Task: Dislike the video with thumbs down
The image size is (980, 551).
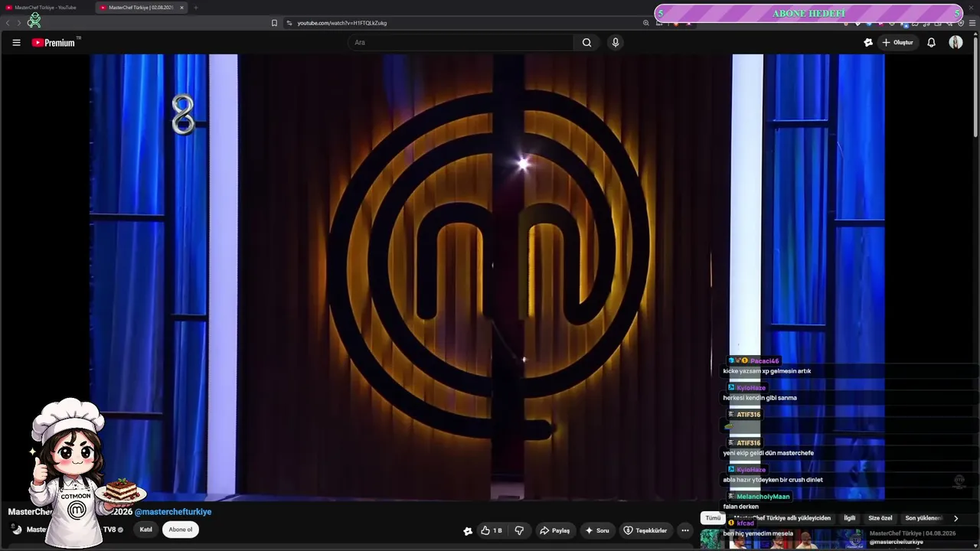Action: coord(519,530)
